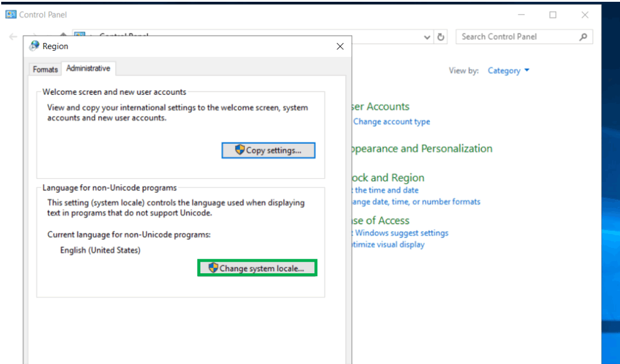Open the User Accounts category
The height and width of the screenshot is (364, 620).
pos(380,106)
